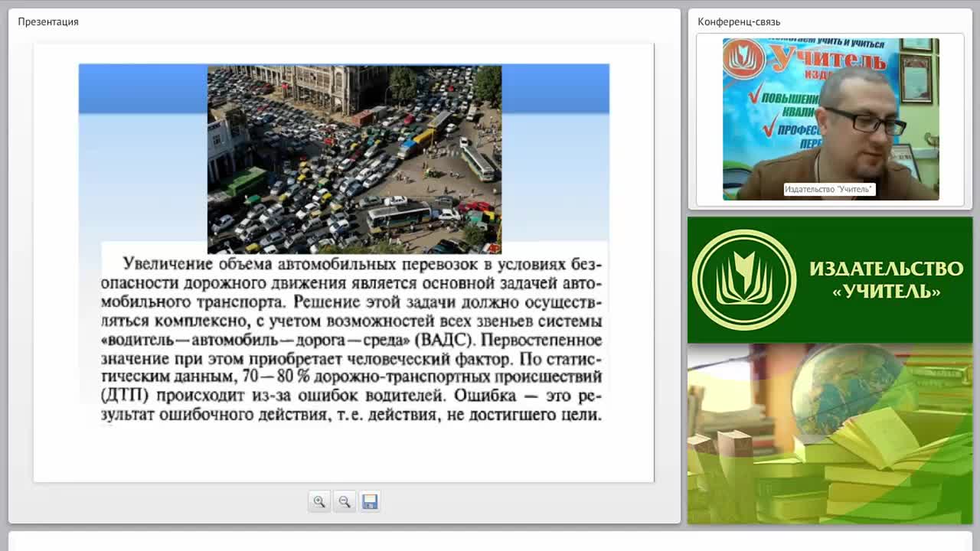The width and height of the screenshot is (980, 551).
Task: Save the presentation with the floppy disk icon
Action: coord(370,502)
